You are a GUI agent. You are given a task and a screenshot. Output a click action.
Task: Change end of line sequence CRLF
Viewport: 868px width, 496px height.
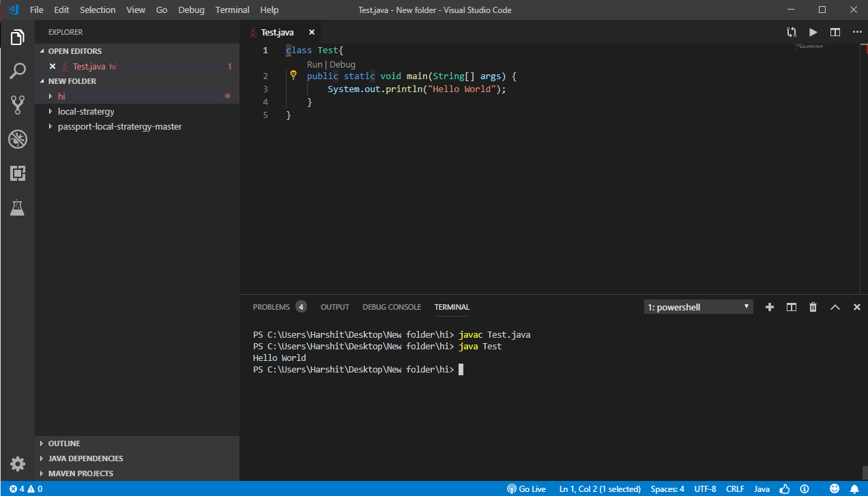click(x=735, y=488)
